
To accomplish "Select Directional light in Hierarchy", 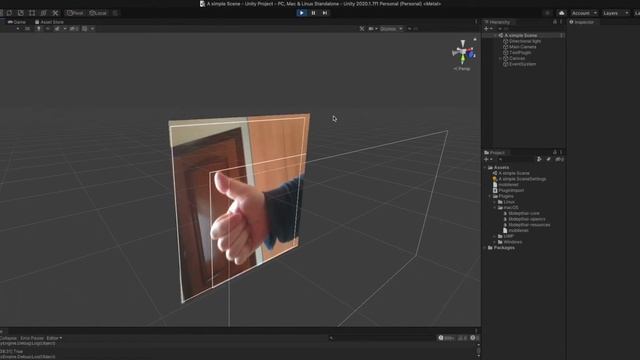I will pyautogui.click(x=524, y=41).
